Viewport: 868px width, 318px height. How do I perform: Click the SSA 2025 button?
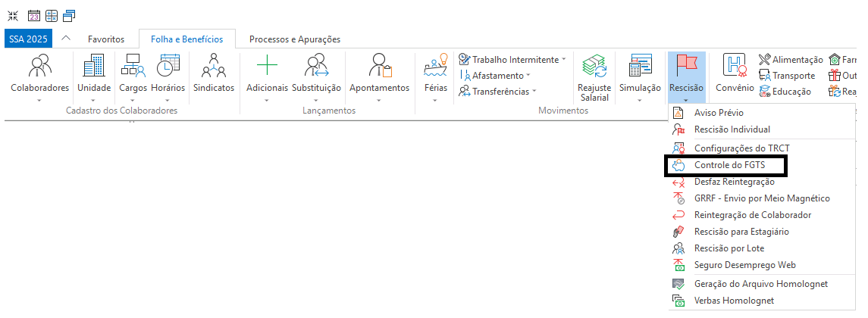[27, 39]
